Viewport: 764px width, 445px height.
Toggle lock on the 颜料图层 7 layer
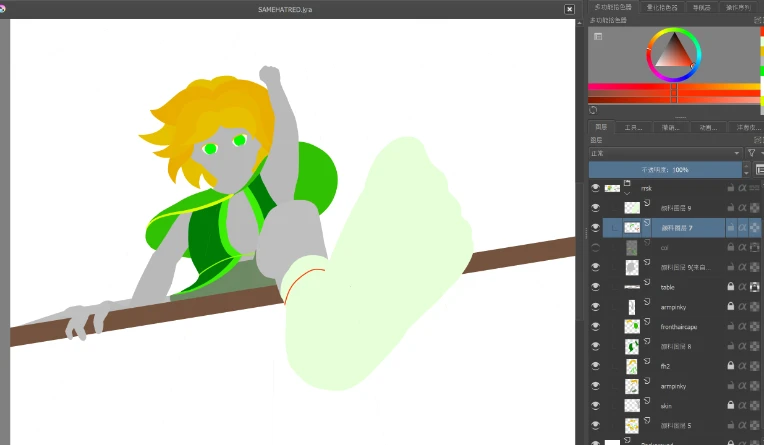[730, 228]
